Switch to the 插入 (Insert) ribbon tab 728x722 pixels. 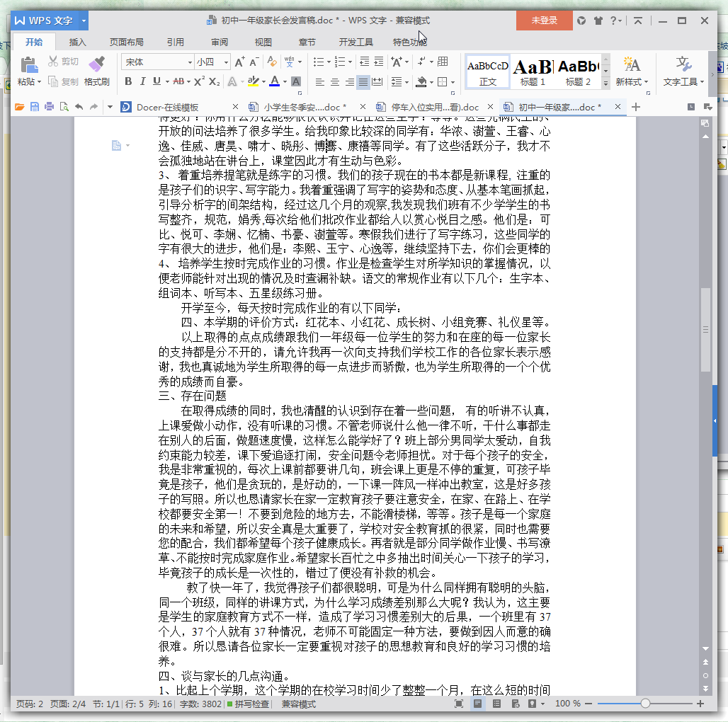point(77,42)
